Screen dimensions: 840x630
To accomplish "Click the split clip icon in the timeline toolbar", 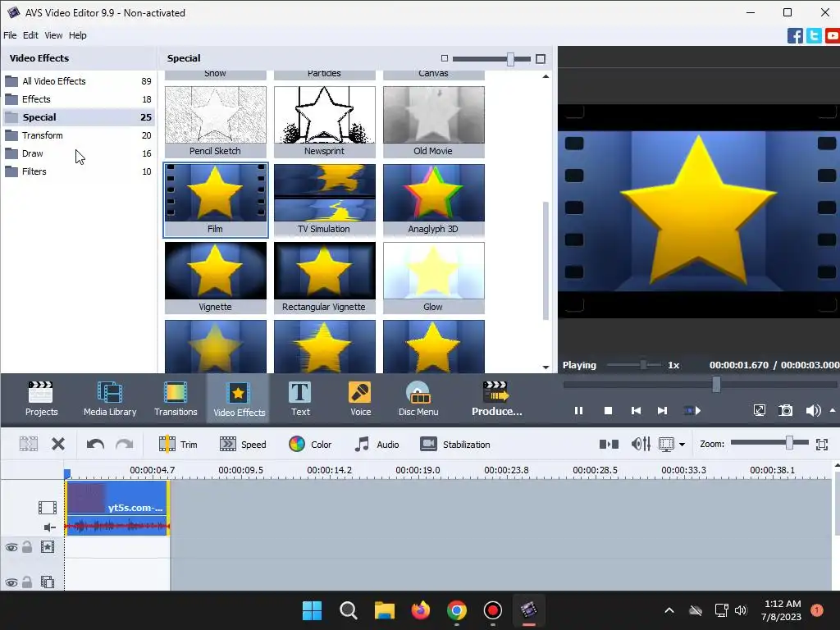I will coord(29,444).
